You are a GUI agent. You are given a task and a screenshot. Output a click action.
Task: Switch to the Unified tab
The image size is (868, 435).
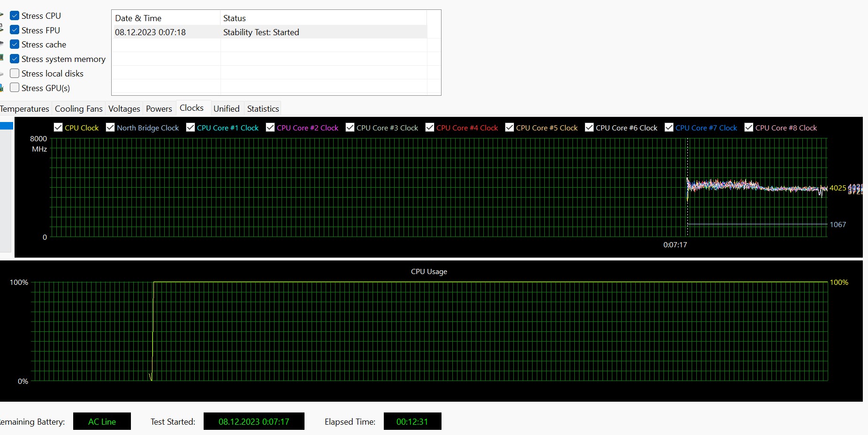[x=226, y=109]
